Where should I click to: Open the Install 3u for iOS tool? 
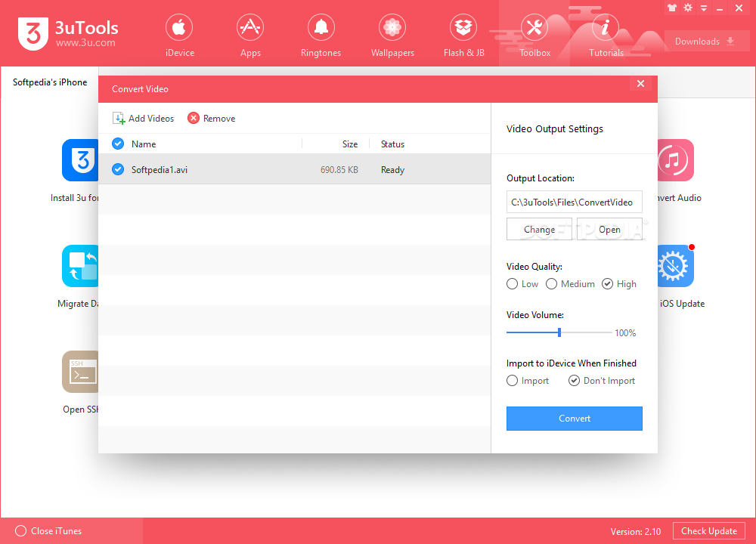80,160
